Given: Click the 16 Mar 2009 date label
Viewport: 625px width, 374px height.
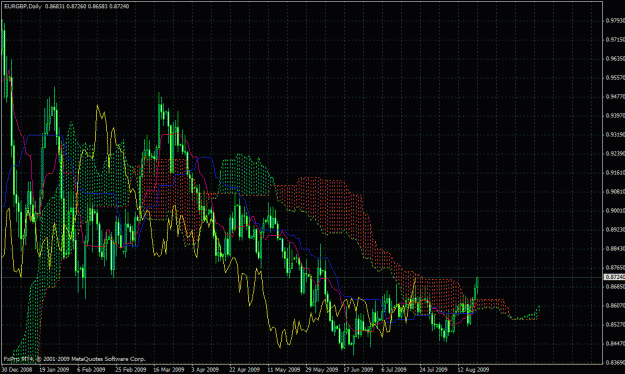Looking at the screenshot, I should (x=169, y=370).
